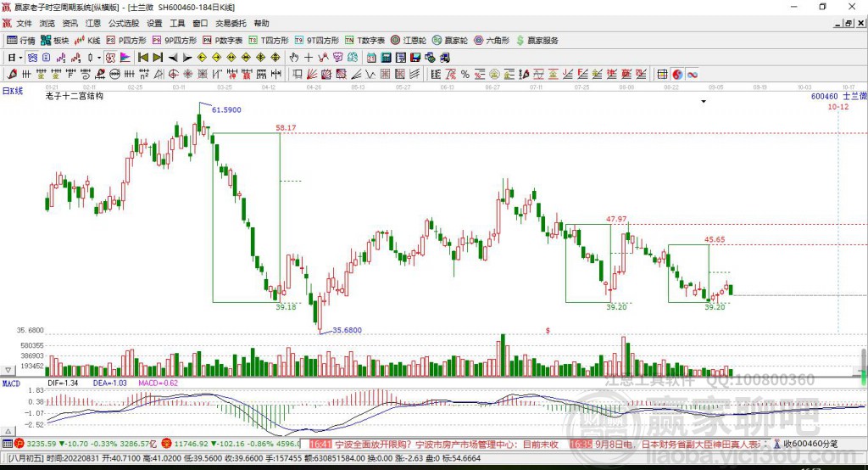Image resolution: width=868 pixels, height=470 pixels.
Task: Open the 交易委托 menu
Action: point(231,23)
